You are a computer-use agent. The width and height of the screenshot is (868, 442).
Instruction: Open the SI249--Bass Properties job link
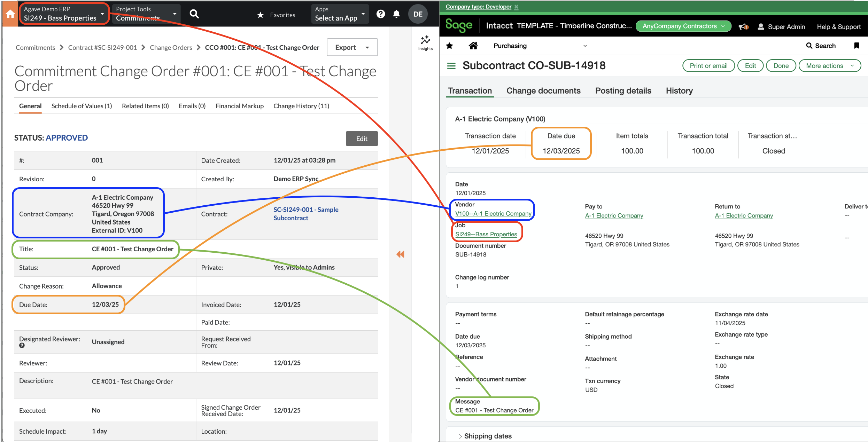coord(486,234)
